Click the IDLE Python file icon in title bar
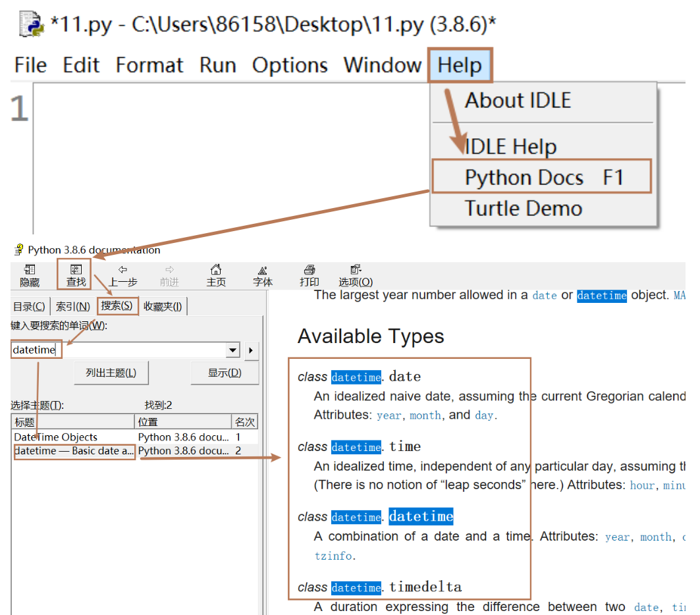Image resolution: width=700 pixels, height=615 pixels. pos(31,24)
